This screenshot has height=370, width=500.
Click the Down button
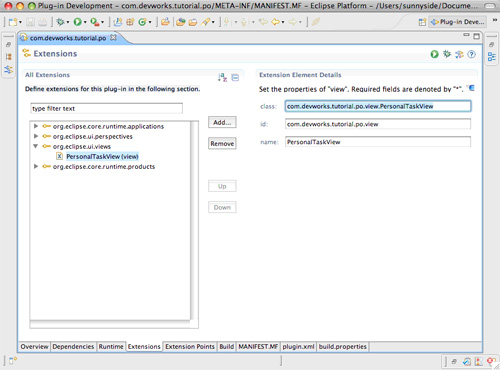[222, 207]
